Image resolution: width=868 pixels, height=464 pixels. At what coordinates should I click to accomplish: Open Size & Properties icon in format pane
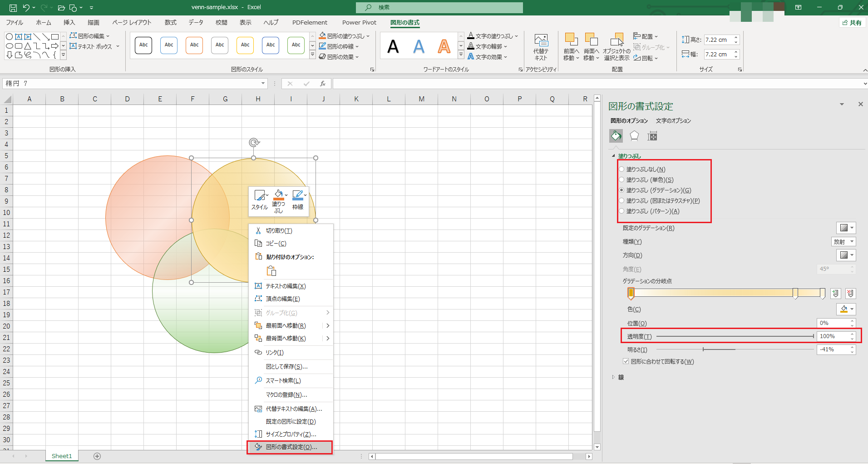(x=652, y=136)
